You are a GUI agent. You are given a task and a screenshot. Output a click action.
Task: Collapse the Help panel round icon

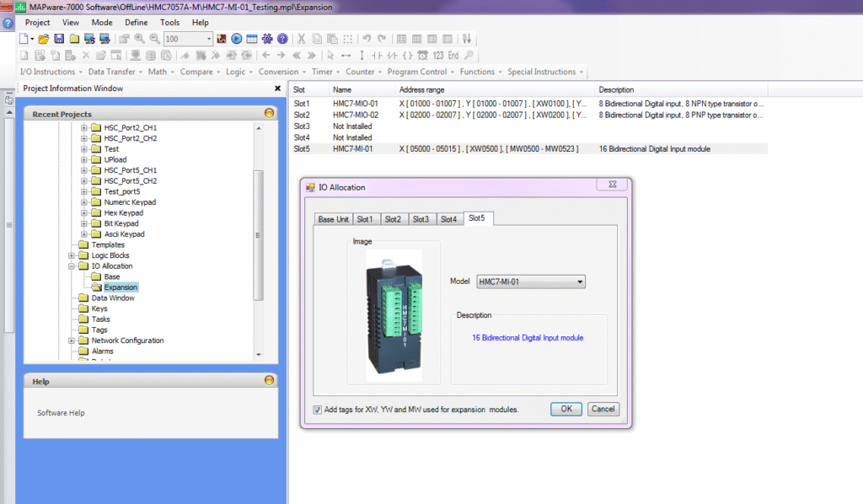tap(269, 380)
